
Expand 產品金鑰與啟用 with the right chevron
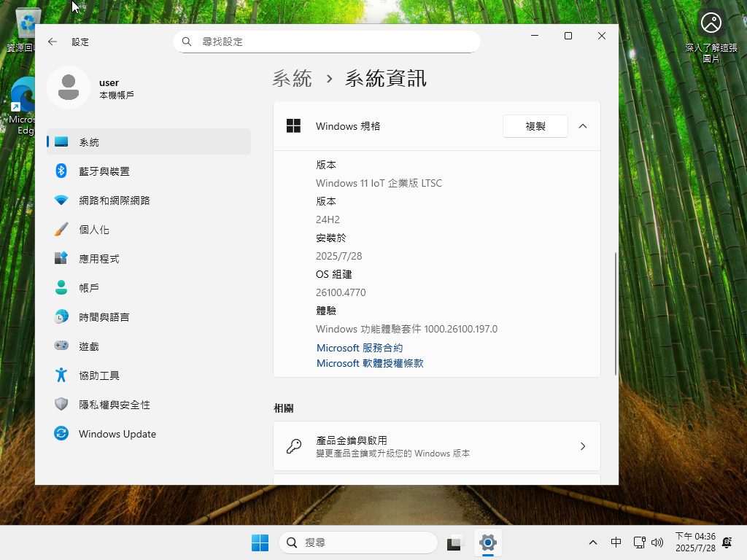(582, 446)
